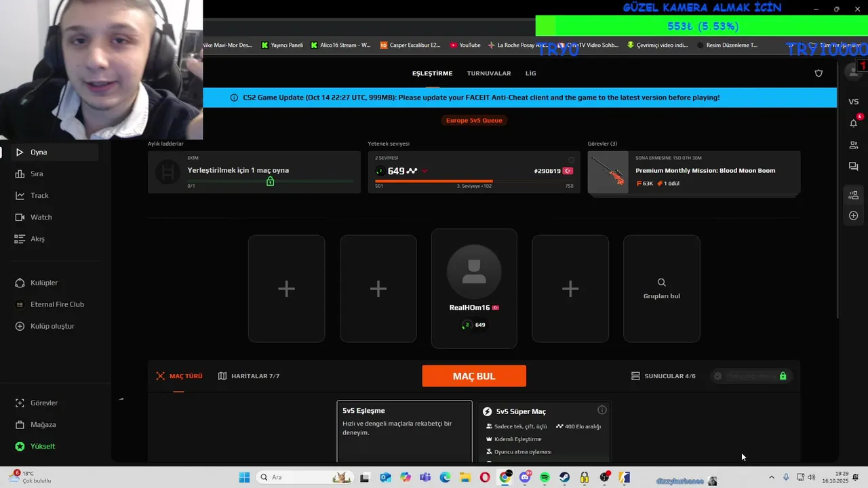Click the red arrow beside 649 Elo
Viewport: 868px width, 488px height.
tap(425, 171)
